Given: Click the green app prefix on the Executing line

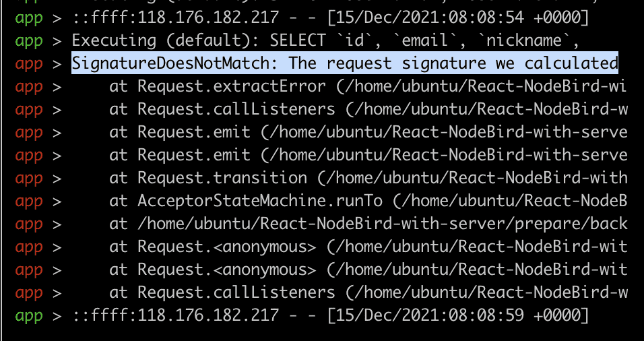Looking at the screenshot, I should (x=29, y=41).
